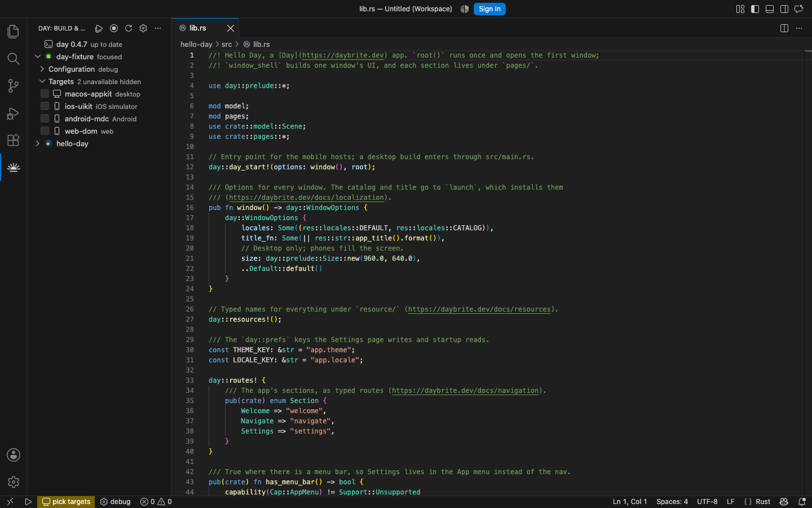Click the icon next to Sign In
Viewport: 812px width, 508px height.
[465, 9]
